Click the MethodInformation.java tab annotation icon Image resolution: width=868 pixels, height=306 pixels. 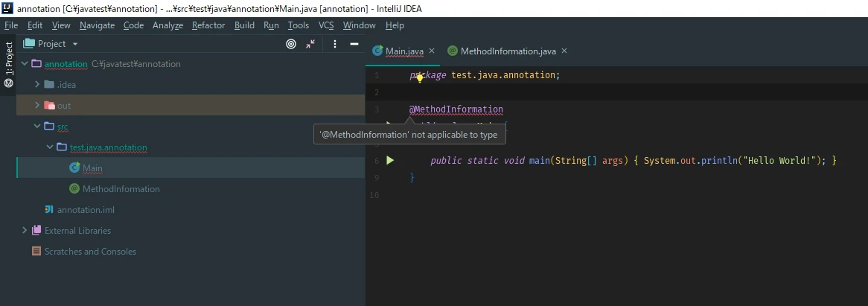pos(453,51)
